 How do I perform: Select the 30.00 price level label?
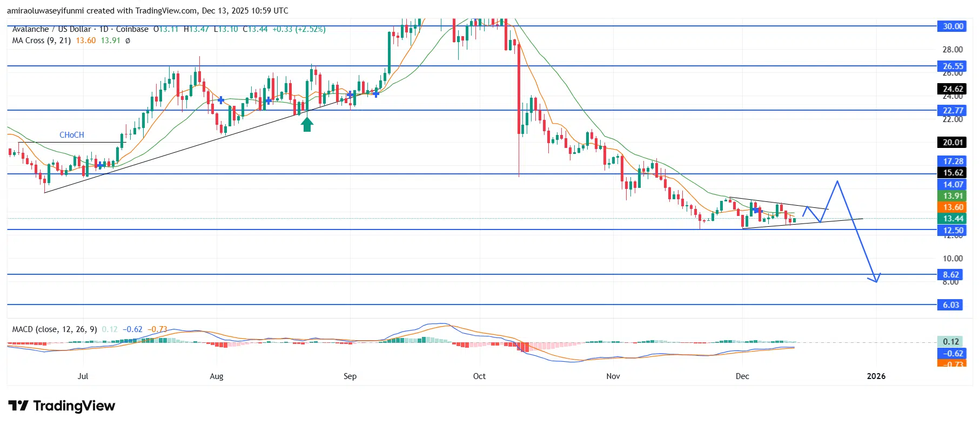pos(953,26)
